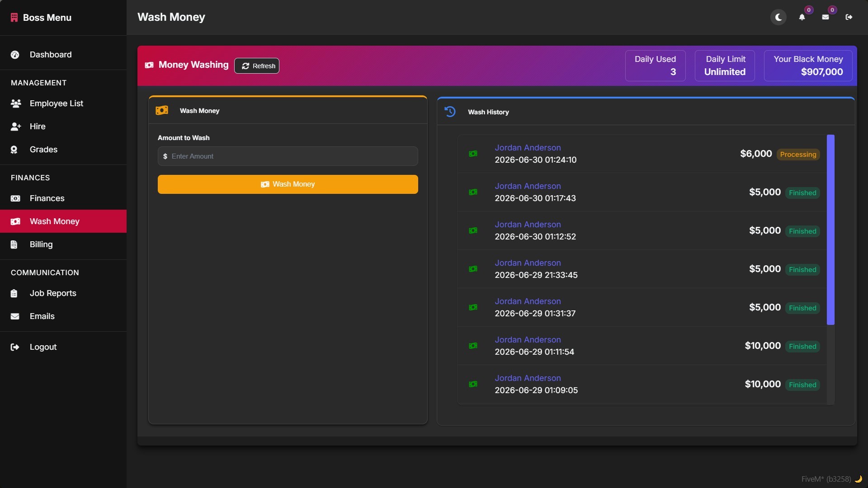The width and height of the screenshot is (868, 488).
Task: Click the Boss Menu building logo icon
Action: (x=14, y=18)
